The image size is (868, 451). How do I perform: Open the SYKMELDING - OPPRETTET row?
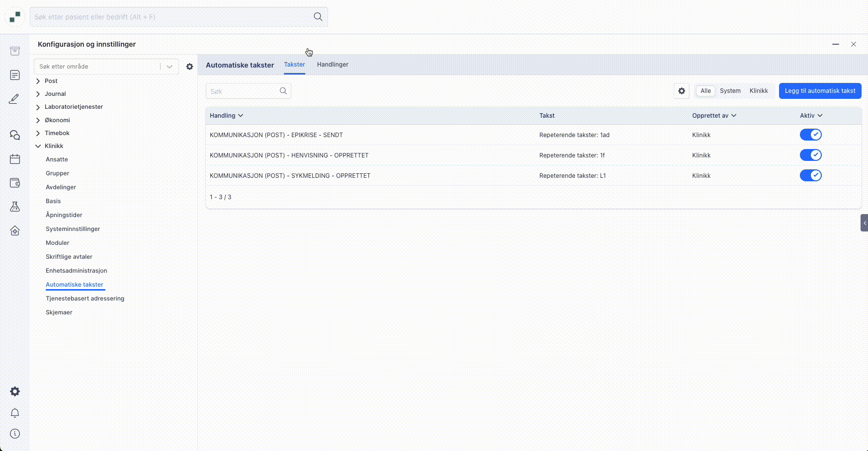533,175
